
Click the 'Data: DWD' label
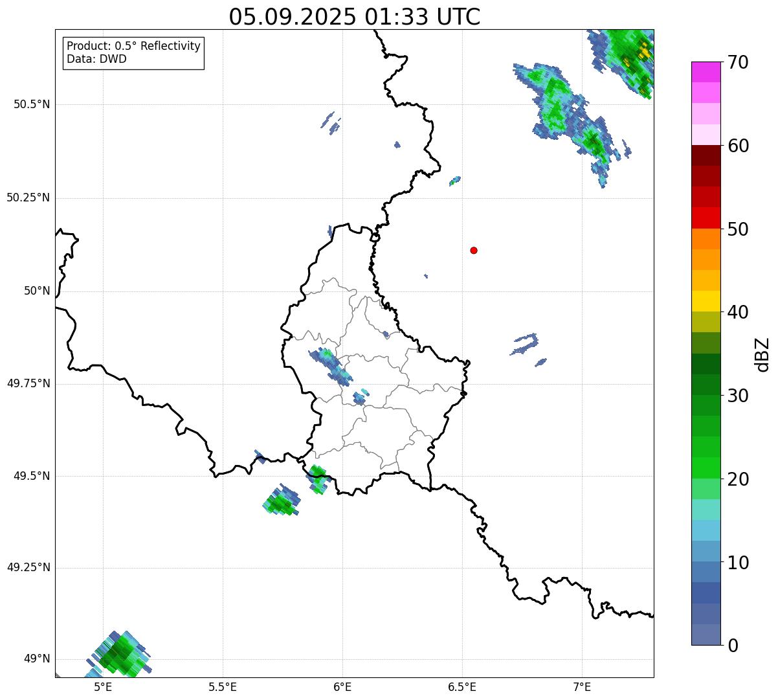click(97, 60)
